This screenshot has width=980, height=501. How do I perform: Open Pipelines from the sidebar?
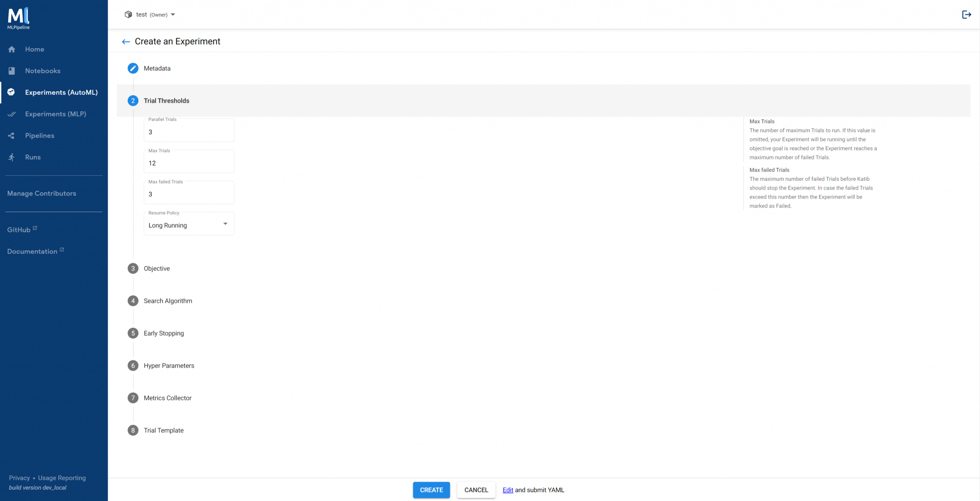click(11, 135)
